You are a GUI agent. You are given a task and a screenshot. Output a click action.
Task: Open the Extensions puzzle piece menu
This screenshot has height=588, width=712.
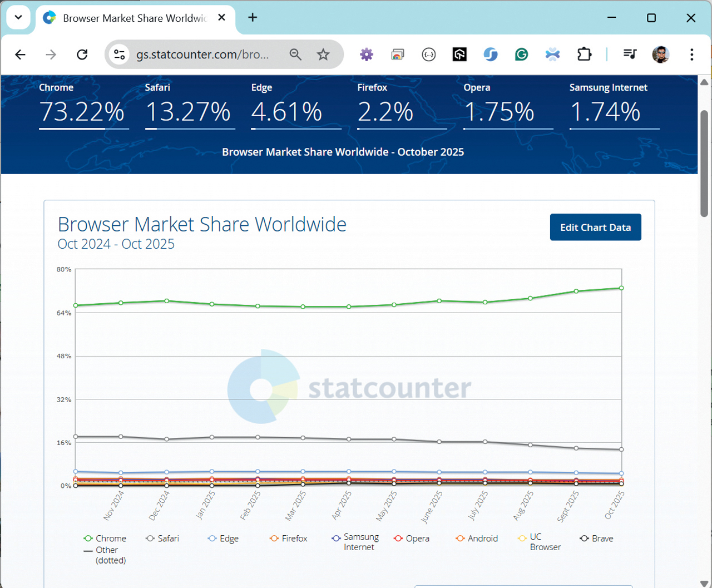[x=584, y=55]
